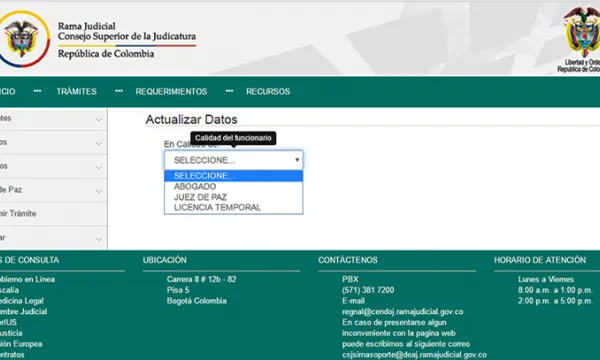The image size is (600, 360).
Task: Select JUEZ DE PAZ option
Action: (233, 197)
